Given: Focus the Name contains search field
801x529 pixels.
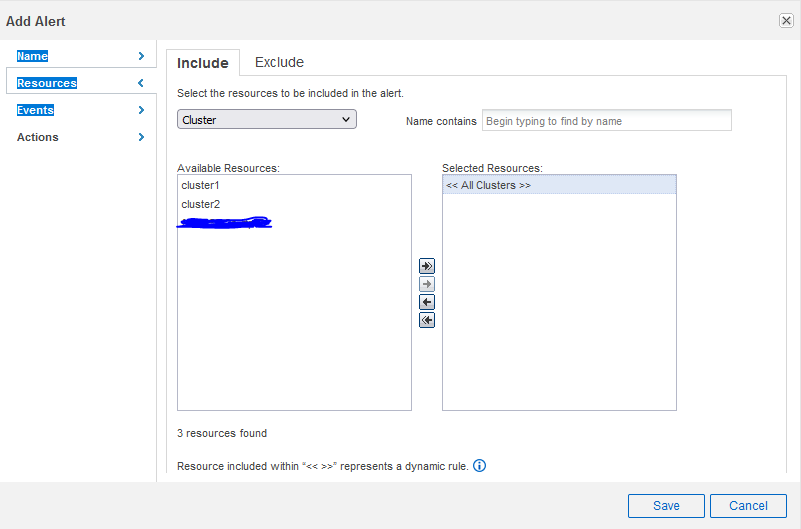Looking at the screenshot, I should (x=606, y=121).
